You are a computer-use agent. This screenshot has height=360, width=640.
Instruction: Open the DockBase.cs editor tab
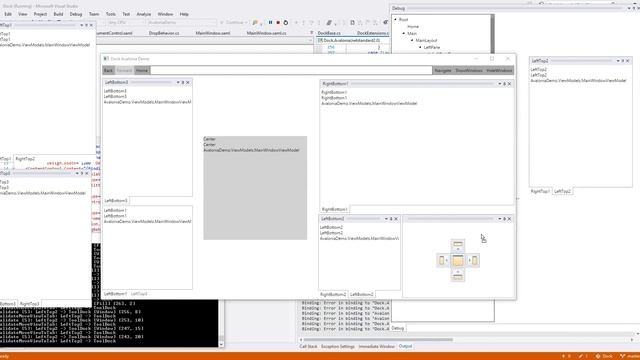click(329, 33)
